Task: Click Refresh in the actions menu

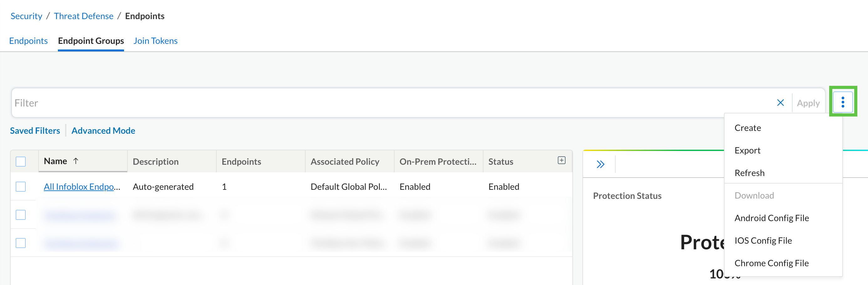Action: pyautogui.click(x=749, y=173)
